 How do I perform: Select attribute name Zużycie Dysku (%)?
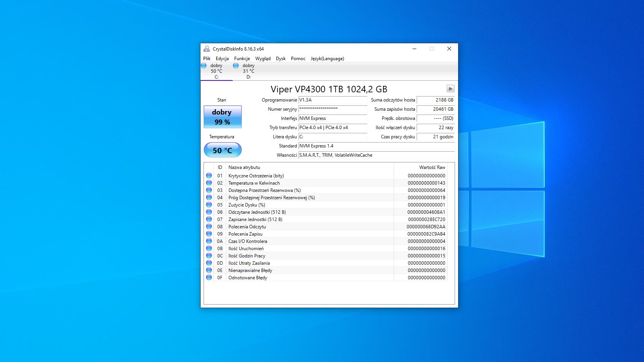(247, 205)
